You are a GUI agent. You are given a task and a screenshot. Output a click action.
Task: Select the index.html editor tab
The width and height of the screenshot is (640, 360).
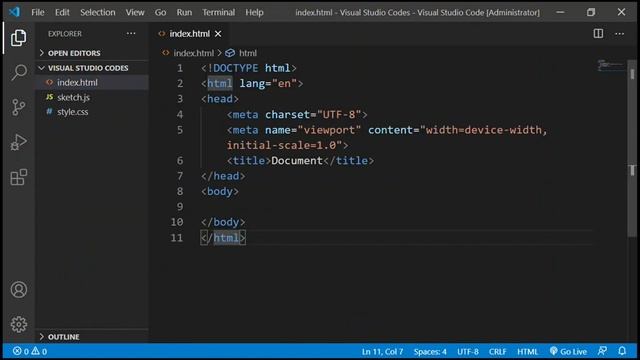pyautogui.click(x=189, y=34)
